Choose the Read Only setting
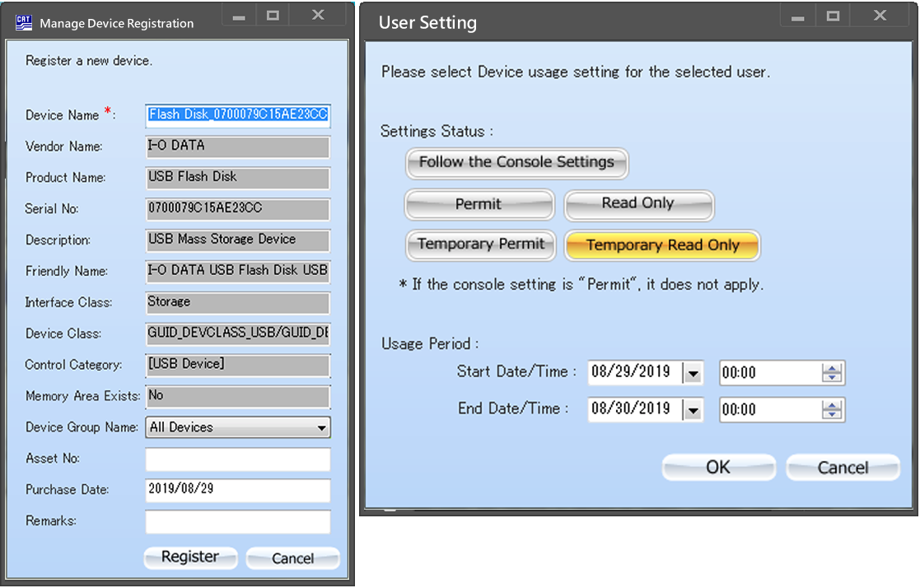This screenshot has height=588, width=920. (637, 203)
